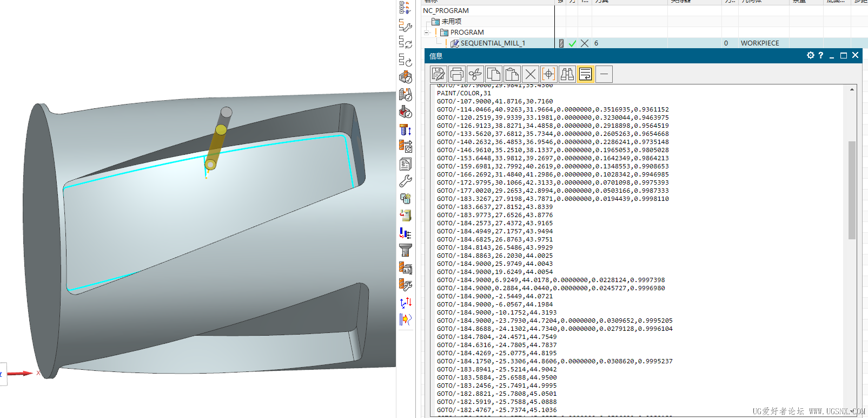Click toolpath icon with wrench

(405, 25)
